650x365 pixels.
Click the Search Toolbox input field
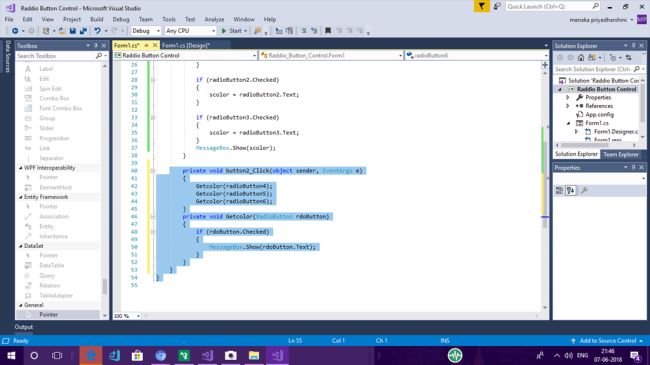[56, 56]
